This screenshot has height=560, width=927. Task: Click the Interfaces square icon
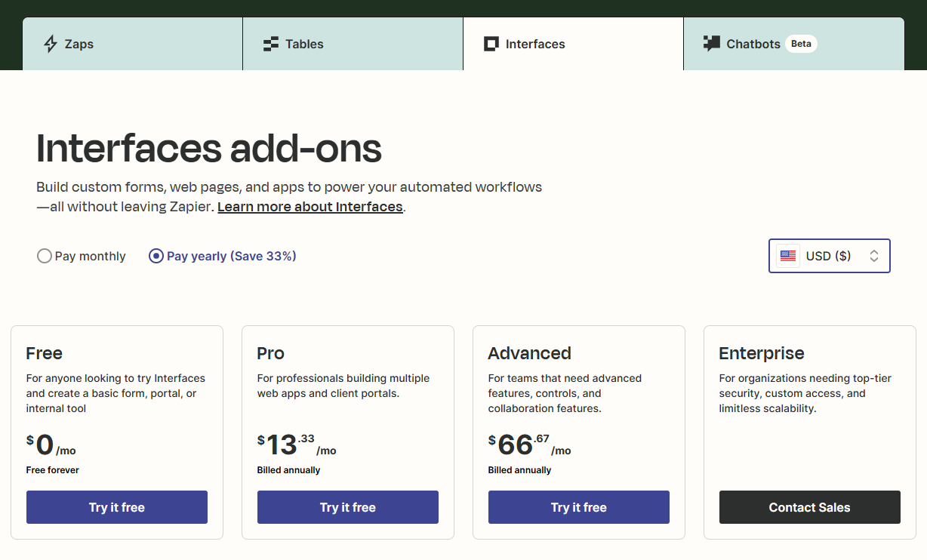(491, 44)
